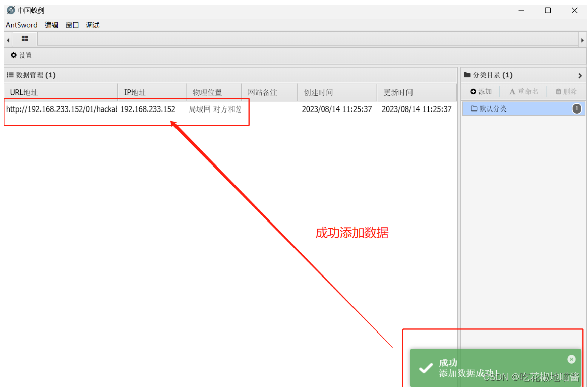The height and width of the screenshot is (387, 588).
Task: Sort by IP地址 column header
Action: click(152, 92)
